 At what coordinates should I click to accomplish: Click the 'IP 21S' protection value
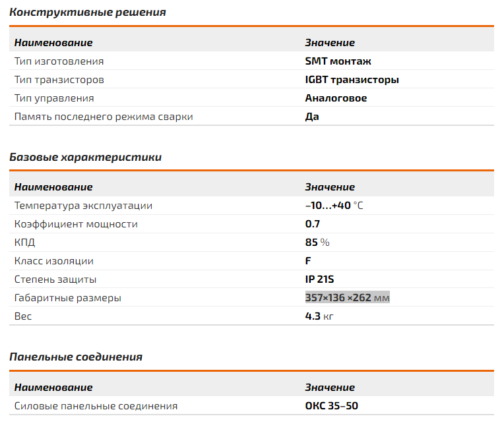point(319,279)
